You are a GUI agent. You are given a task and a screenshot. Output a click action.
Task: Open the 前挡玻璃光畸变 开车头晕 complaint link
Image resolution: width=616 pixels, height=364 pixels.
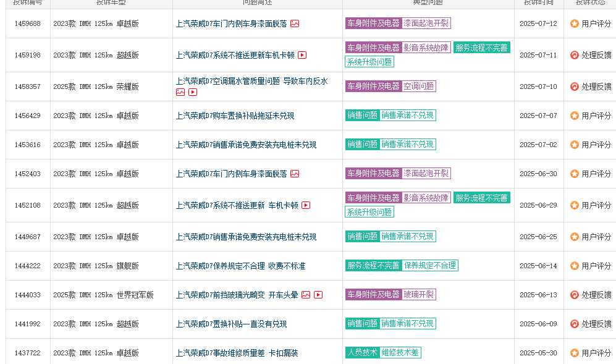point(237,295)
